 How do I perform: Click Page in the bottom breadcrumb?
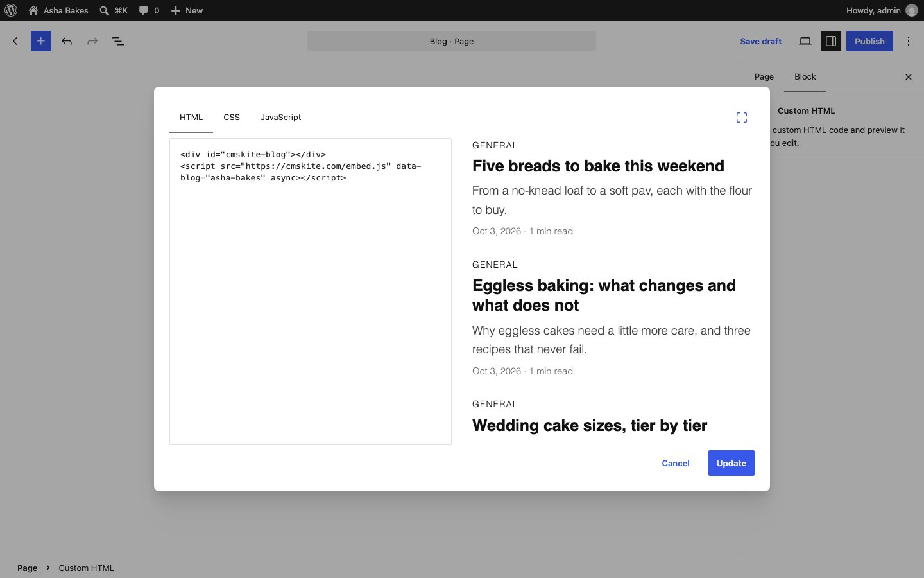coord(27,568)
